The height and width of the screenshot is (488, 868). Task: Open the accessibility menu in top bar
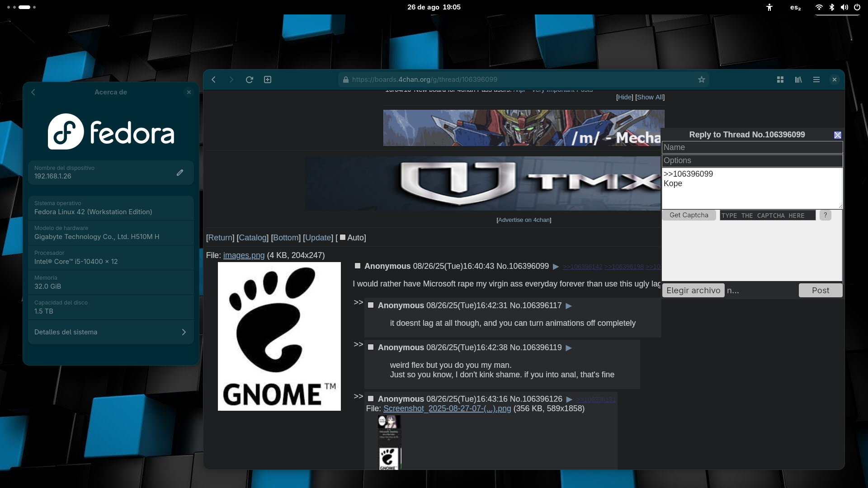[x=769, y=7]
